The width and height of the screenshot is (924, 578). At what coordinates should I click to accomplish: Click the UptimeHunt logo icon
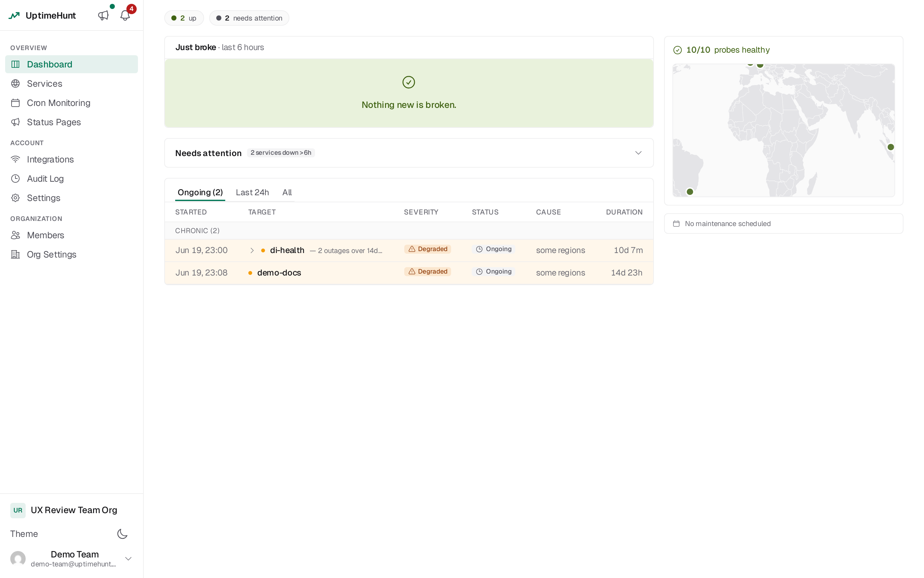pyautogui.click(x=14, y=16)
